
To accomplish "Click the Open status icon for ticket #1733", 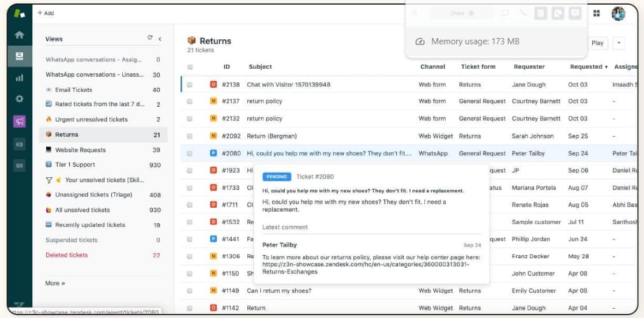I will [x=213, y=188].
